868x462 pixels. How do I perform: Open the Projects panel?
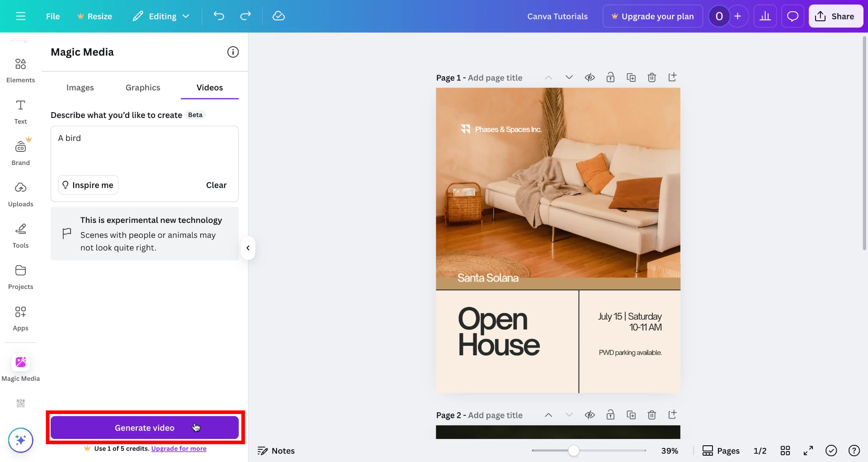20,276
